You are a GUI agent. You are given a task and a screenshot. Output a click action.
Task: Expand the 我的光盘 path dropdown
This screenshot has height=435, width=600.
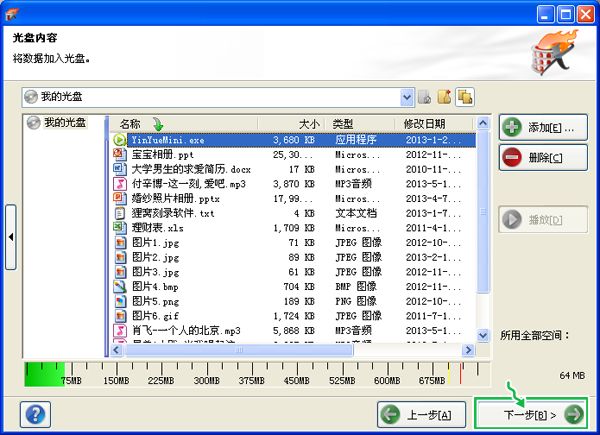click(x=407, y=97)
